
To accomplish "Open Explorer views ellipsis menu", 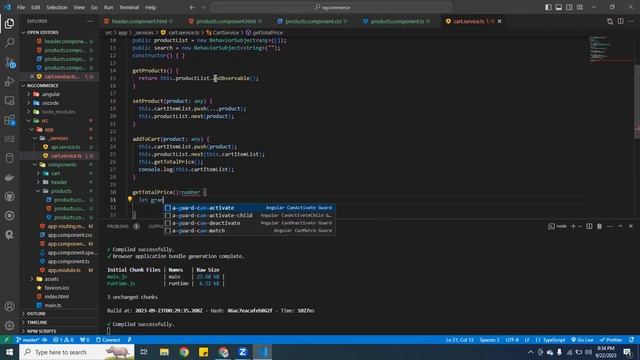I will [90, 21].
